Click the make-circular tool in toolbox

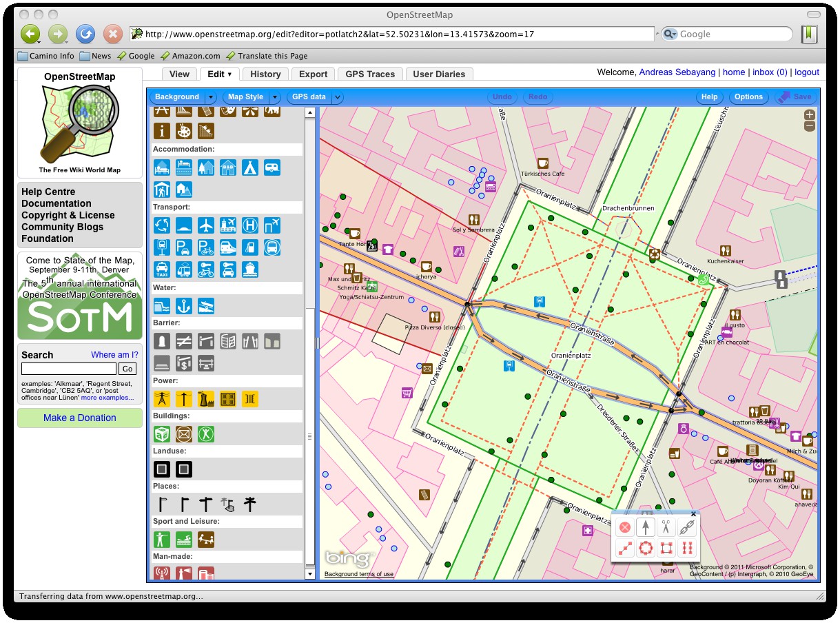coord(645,549)
